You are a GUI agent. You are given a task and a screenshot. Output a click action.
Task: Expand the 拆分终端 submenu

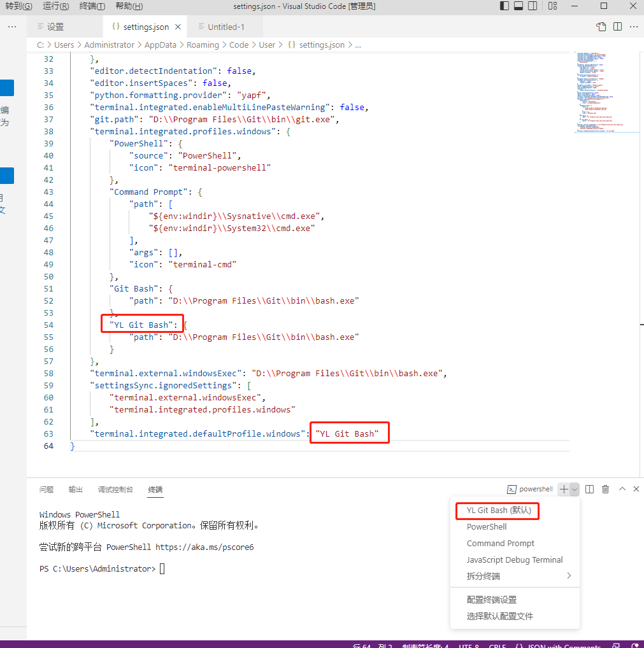(515, 576)
